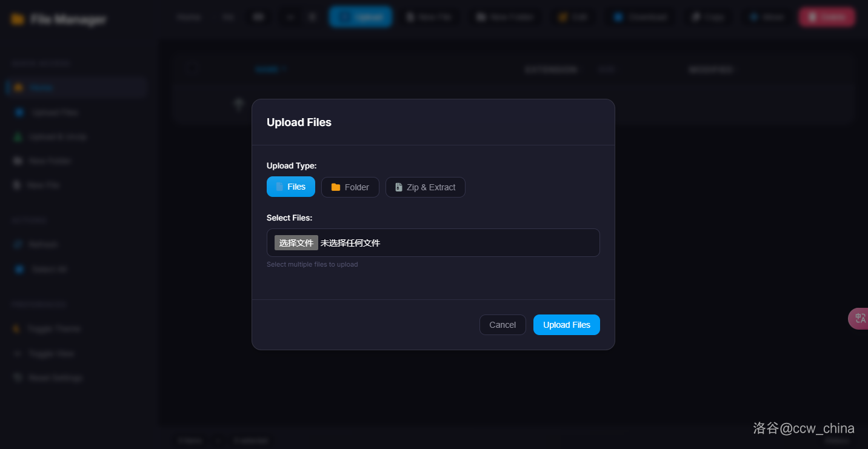This screenshot has width=868, height=449.
Task: Click New Folder in the top toolbar
Action: [504, 17]
